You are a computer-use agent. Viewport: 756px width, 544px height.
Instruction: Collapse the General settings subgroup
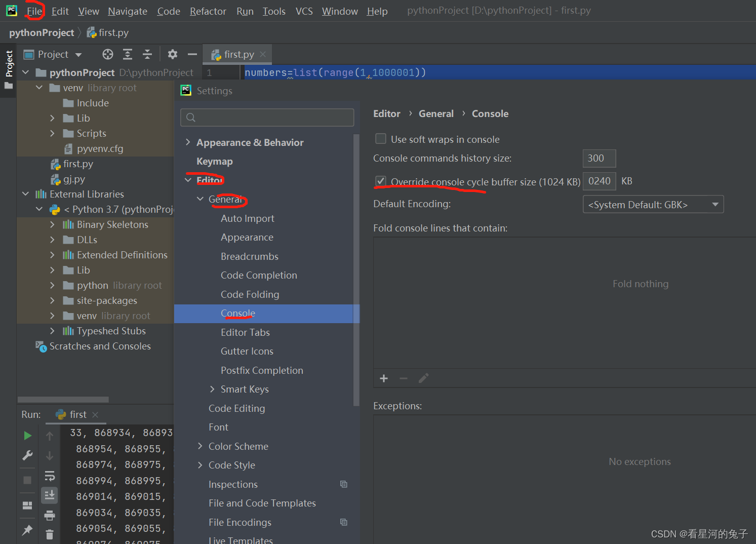(x=200, y=199)
